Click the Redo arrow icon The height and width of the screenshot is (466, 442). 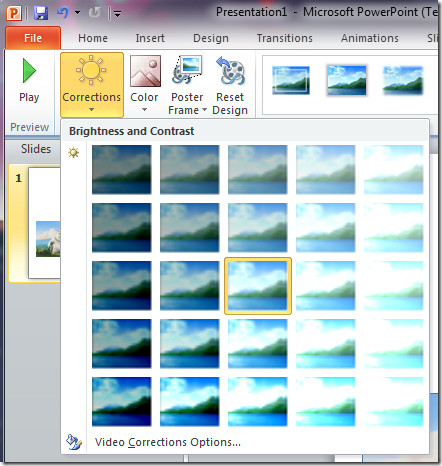95,13
